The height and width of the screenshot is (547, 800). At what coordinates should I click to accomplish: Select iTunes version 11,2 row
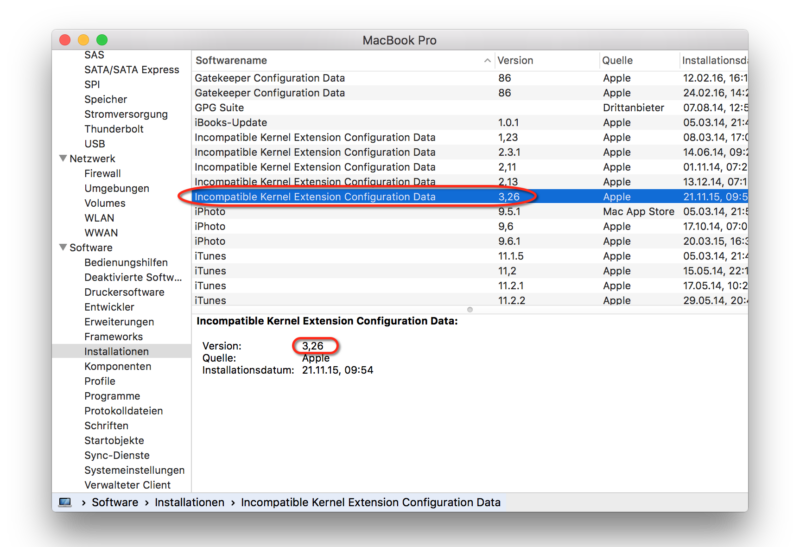(470, 270)
